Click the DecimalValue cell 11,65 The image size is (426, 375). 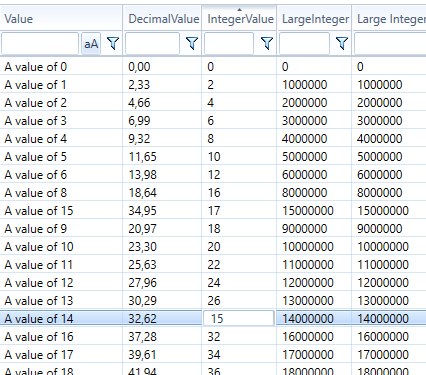tap(162, 157)
